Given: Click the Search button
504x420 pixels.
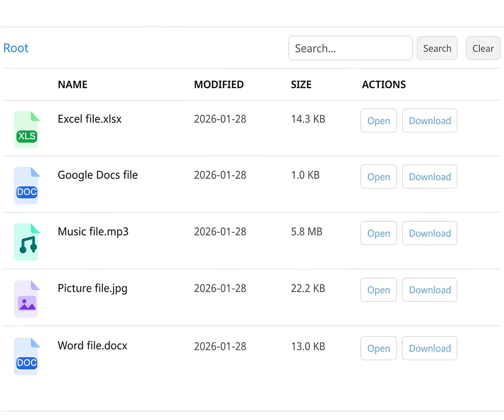Looking at the screenshot, I should [437, 48].
